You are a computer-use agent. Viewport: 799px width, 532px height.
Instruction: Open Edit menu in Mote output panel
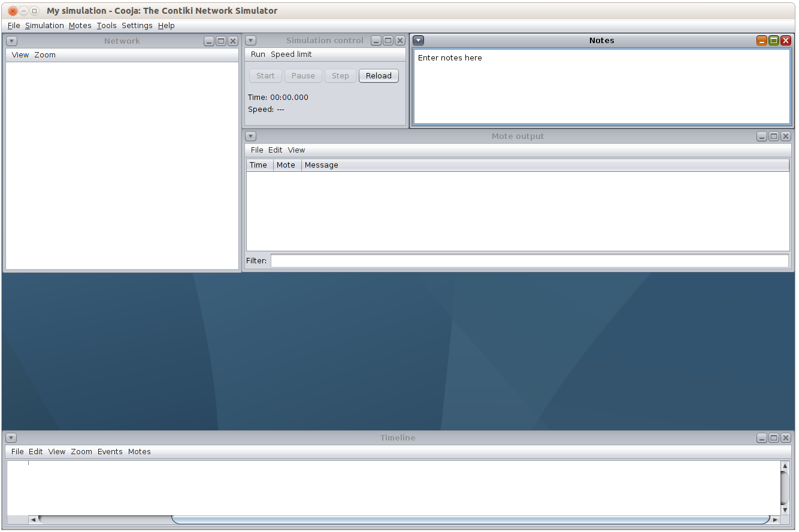coord(276,150)
